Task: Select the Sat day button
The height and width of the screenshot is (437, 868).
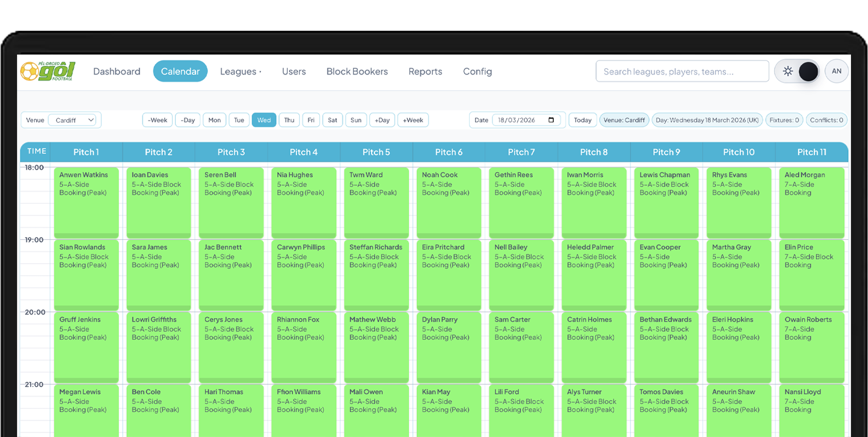Action: click(x=332, y=120)
